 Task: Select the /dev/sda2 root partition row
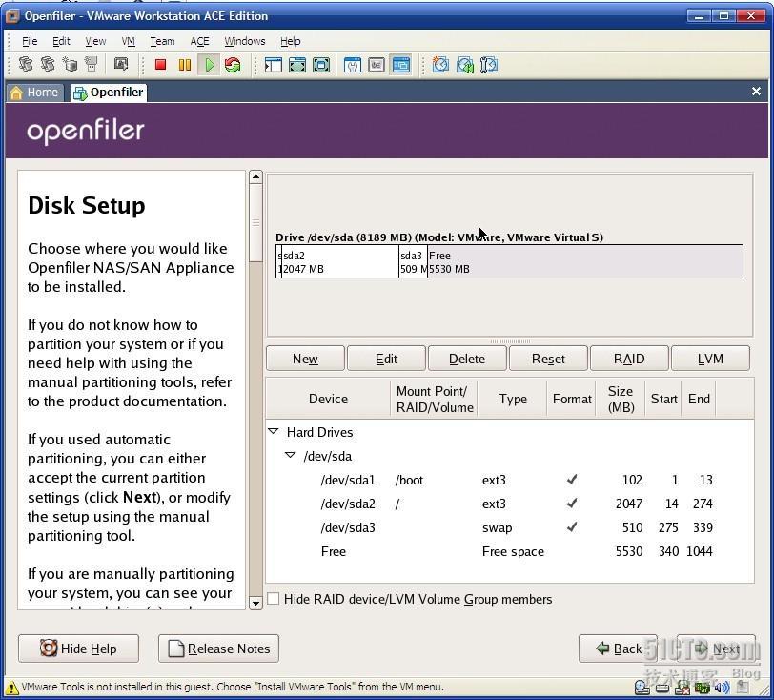click(510, 504)
